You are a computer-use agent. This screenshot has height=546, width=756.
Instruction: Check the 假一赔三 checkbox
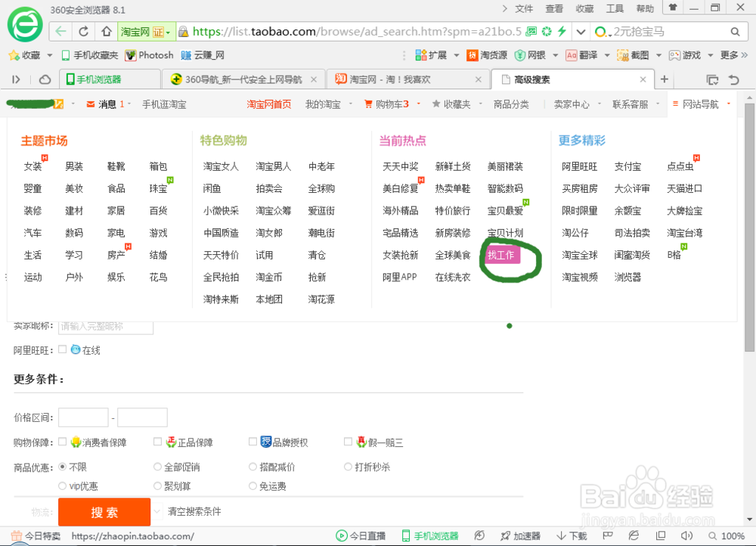point(348,442)
